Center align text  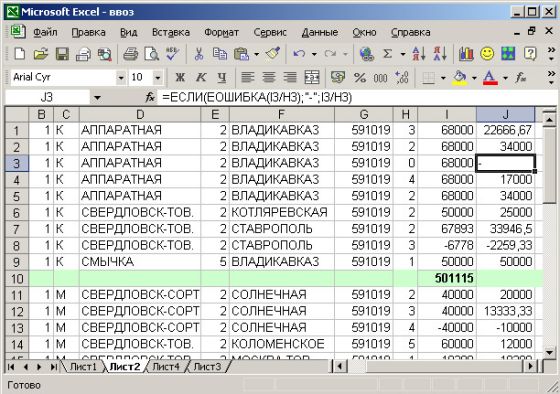coord(269,77)
